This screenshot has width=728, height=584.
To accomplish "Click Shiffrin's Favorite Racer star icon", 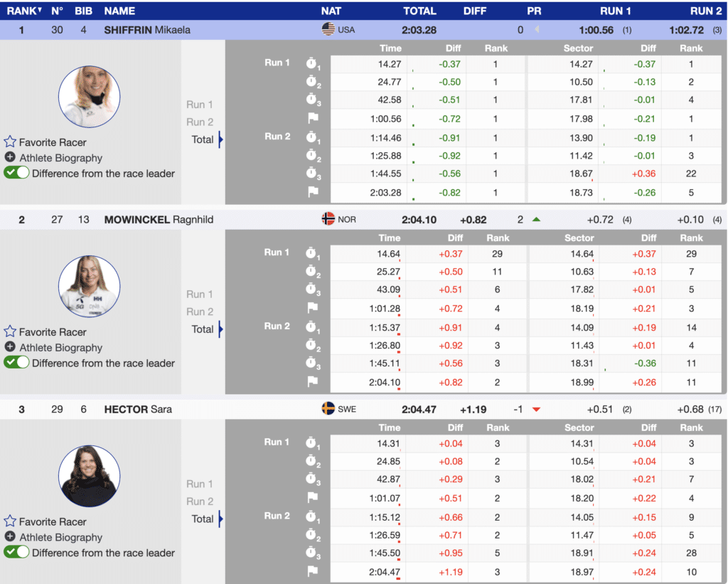I will click(10, 142).
